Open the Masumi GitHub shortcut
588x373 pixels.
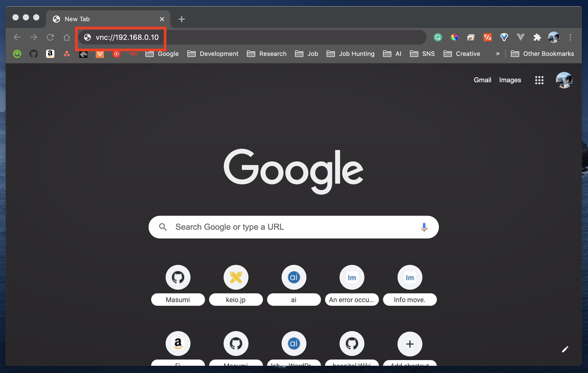[x=178, y=285]
